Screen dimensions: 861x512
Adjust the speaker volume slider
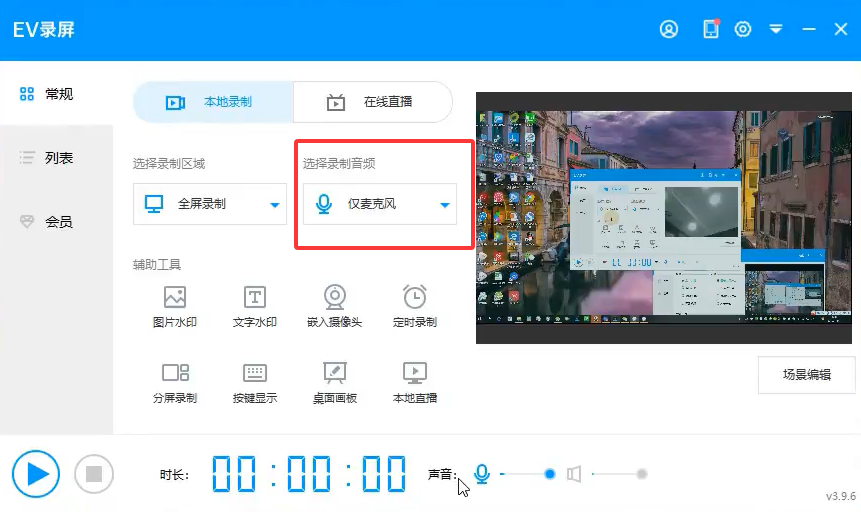[x=619, y=474]
